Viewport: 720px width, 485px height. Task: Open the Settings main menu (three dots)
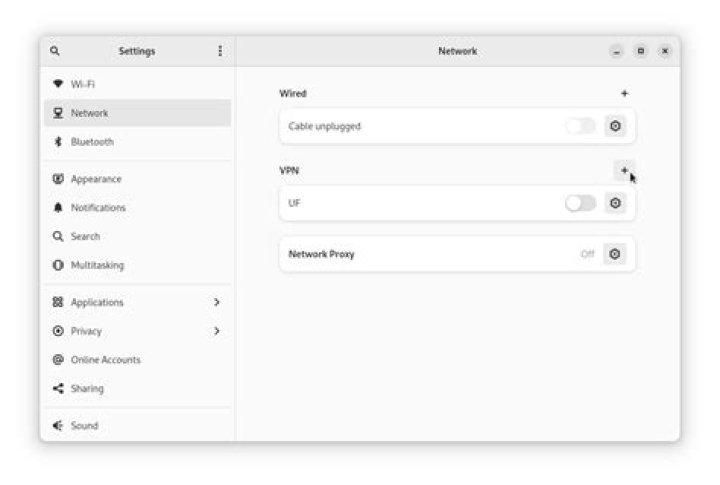tap(220, 51)
